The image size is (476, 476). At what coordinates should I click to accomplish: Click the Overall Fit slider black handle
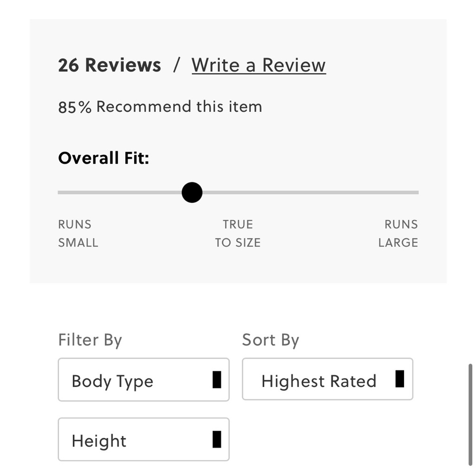point(192,193)
